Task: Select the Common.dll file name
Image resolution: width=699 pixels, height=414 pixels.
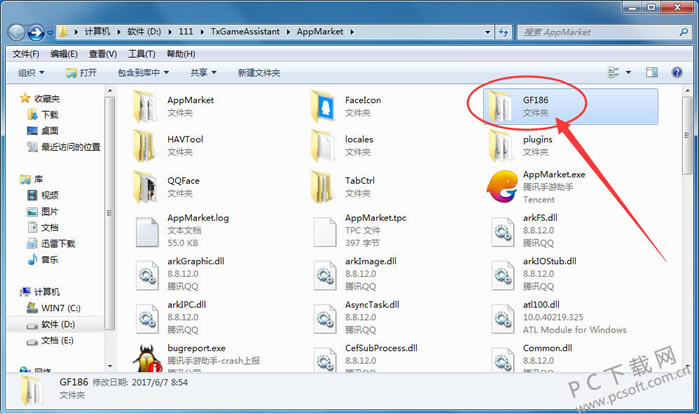Action: (x=547, y=348)
